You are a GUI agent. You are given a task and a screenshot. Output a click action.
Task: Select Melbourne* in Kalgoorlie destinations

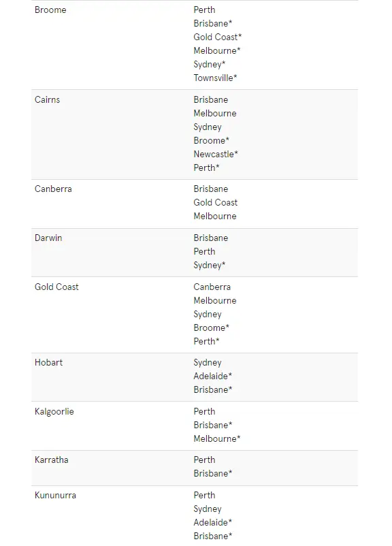click(x=217, y=438)
